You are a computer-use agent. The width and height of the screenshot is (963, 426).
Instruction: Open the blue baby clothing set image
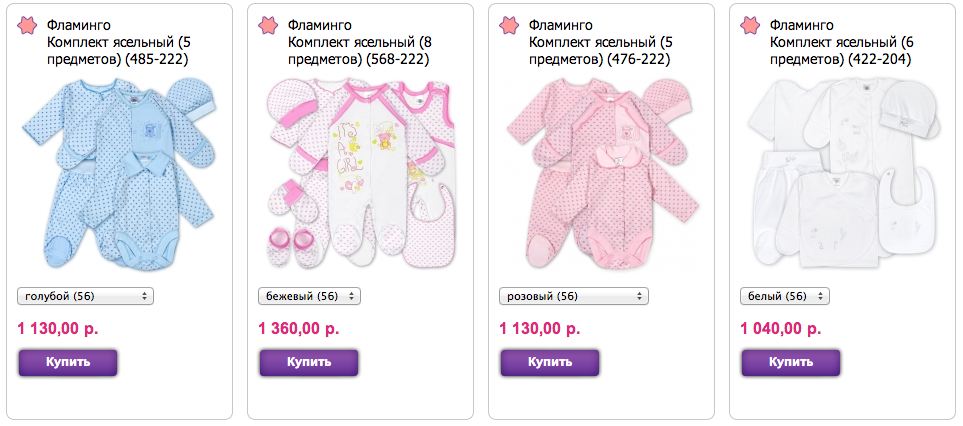[x=119, y=173]
